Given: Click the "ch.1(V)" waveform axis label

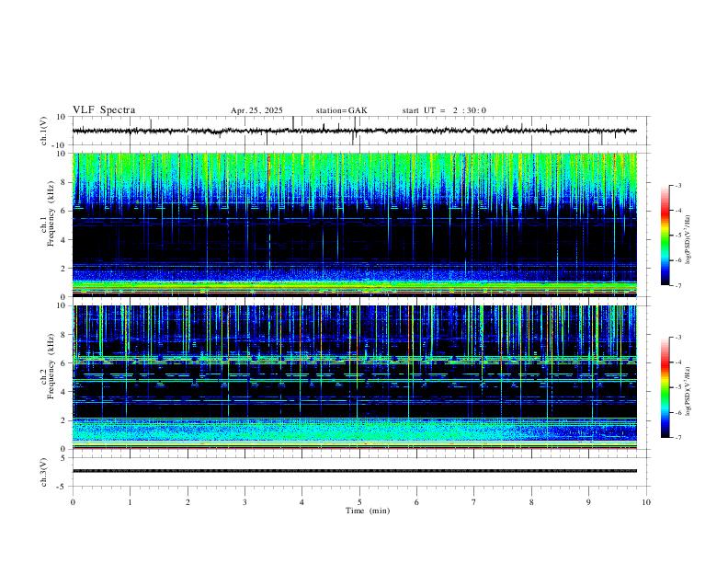Looking at the screenshot, I should point(44,131).
